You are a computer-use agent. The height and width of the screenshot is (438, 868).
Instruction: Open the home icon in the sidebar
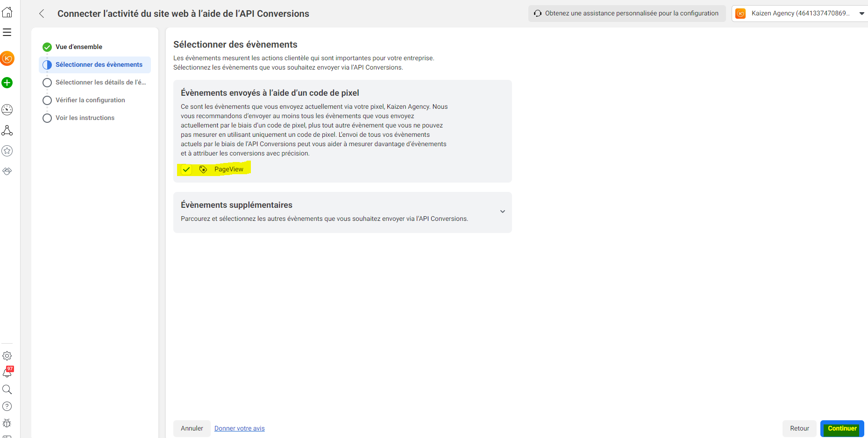point(7,12)
